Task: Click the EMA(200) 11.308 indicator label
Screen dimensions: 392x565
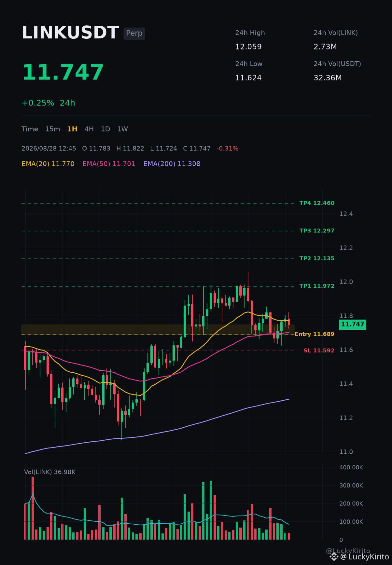Action: [x=172, y=164]
